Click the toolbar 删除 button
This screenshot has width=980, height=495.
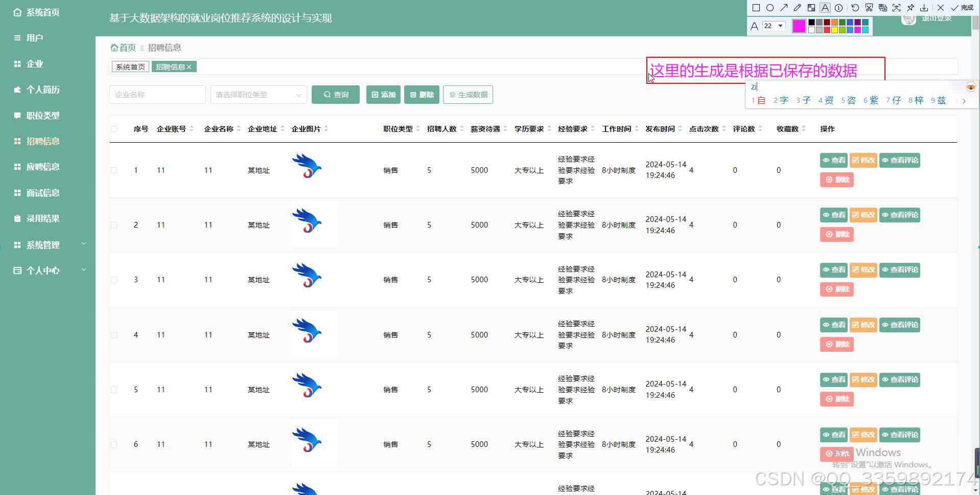422,95
